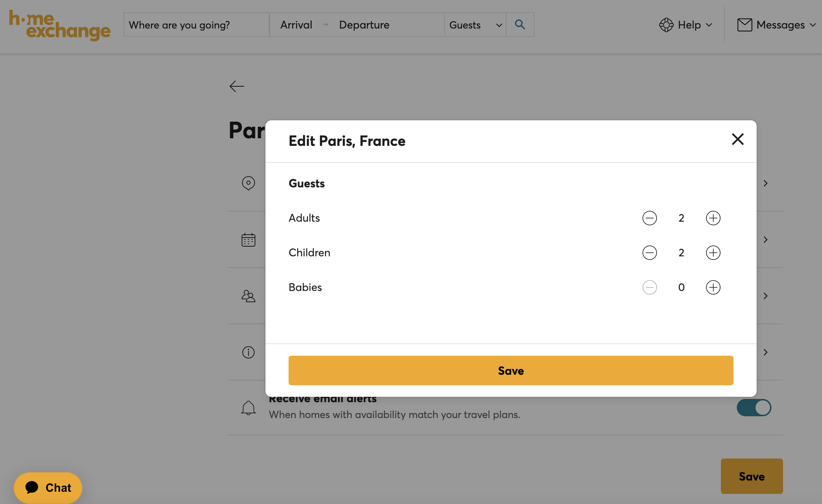Click the 'Where are you going?' field
The height and width of the screenshot is (504, 822).
196,25
